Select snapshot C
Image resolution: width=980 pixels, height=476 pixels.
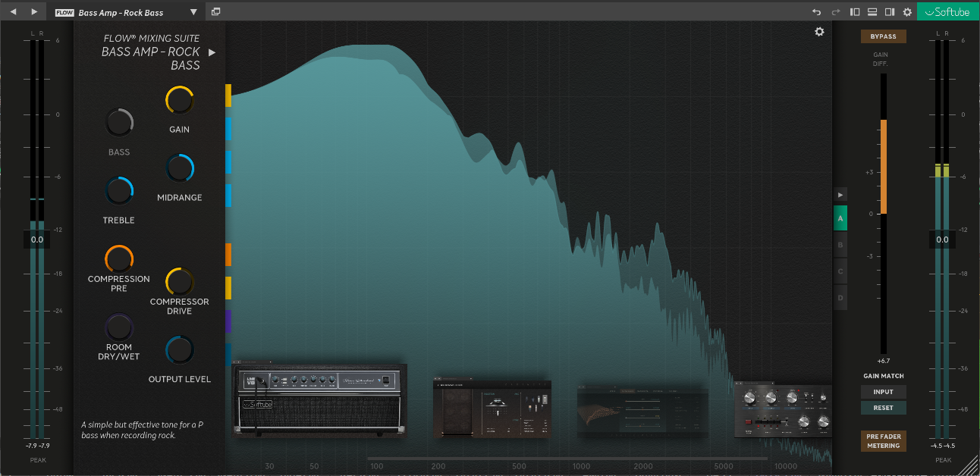[x=840, y=271]
